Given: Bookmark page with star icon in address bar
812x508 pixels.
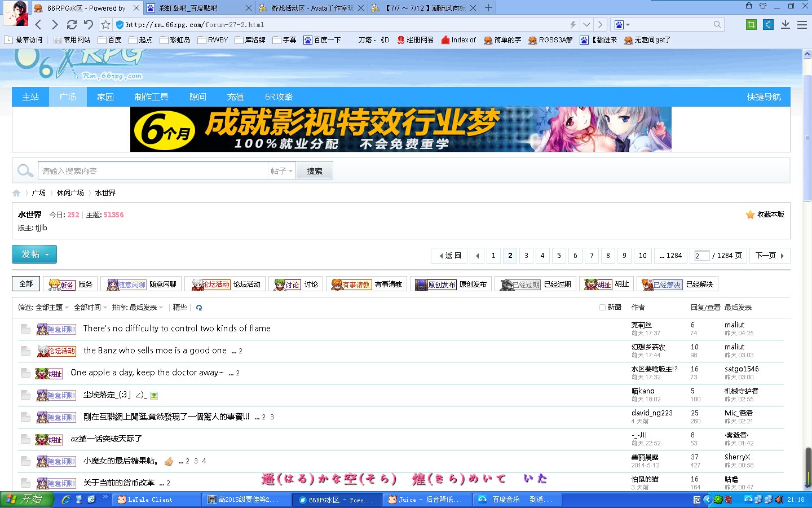Looking at the screenshot, I should 105,24.
